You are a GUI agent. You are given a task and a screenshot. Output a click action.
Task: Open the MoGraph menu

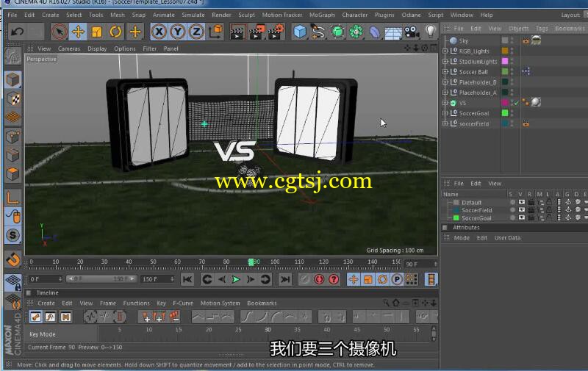pos(322,15)
